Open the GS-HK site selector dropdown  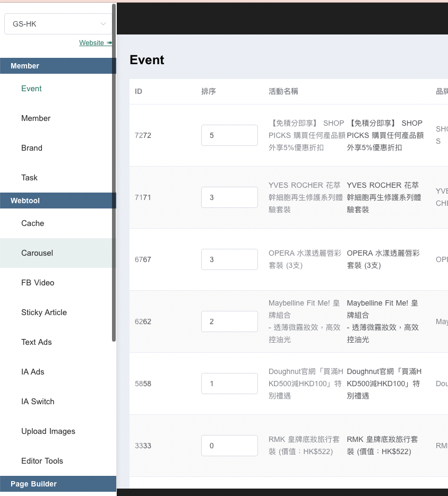[x=58, y=24]
